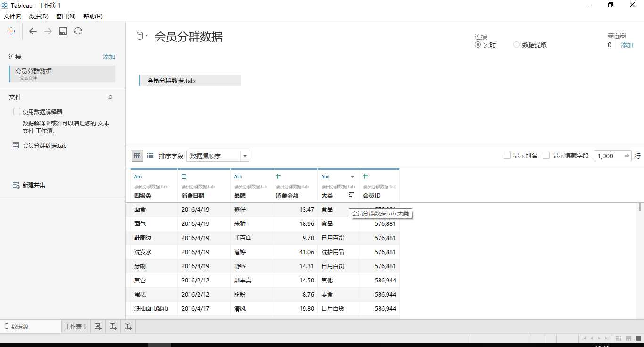Click the # data type icon of 消费金额
The width and height of the screenshot is (644, 347).
278,176
